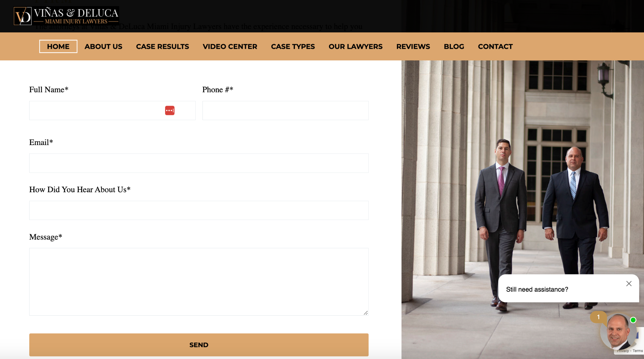Click the HOME navigation tab
Screen dimensions: 644x359
(58, 46)
